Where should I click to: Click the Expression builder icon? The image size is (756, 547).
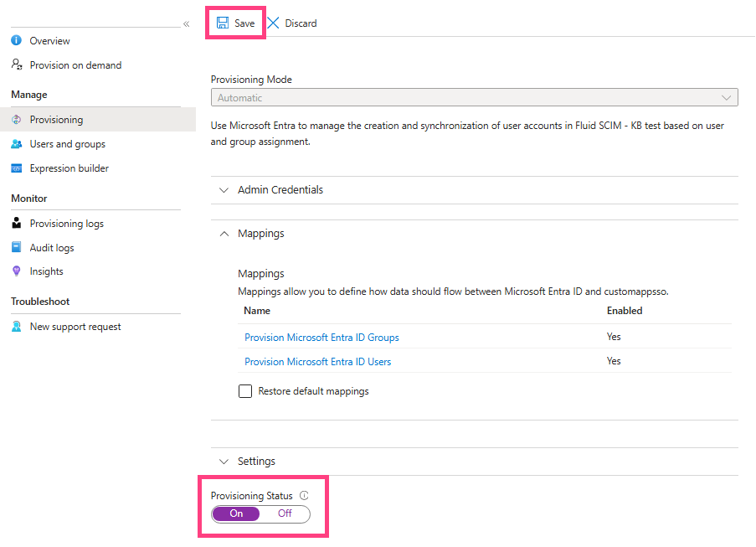click(17, 168)
